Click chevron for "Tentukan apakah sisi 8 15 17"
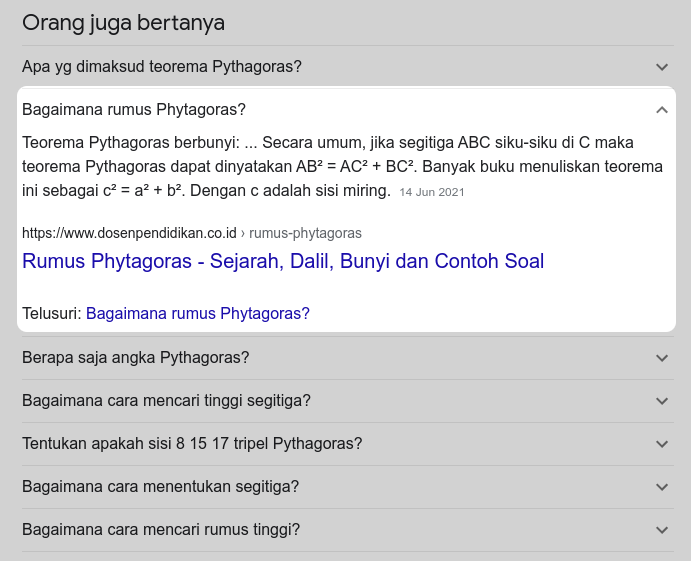691x561 pixels. click(x=661, y=444)
